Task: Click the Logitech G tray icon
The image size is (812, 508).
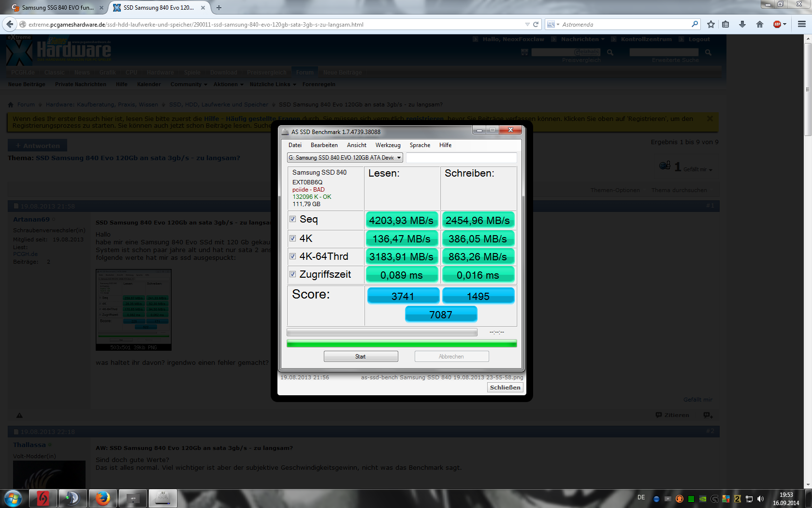Action: [714, 499]
